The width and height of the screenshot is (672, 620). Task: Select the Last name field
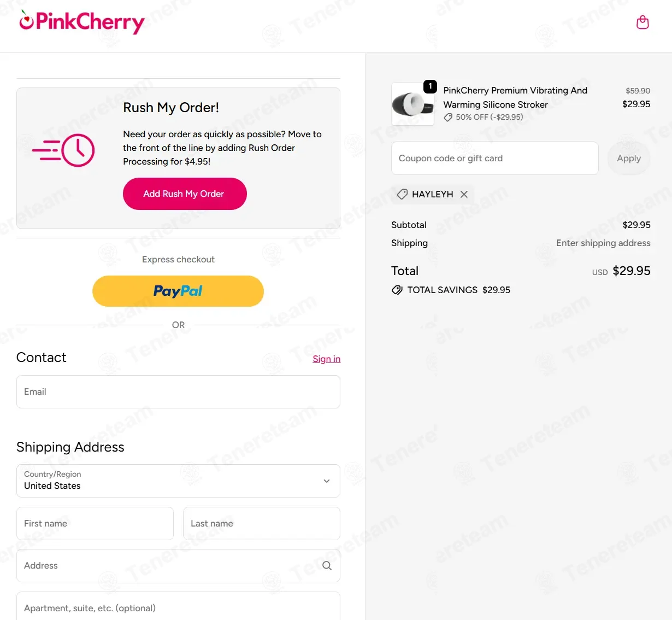tap(261, 524)
